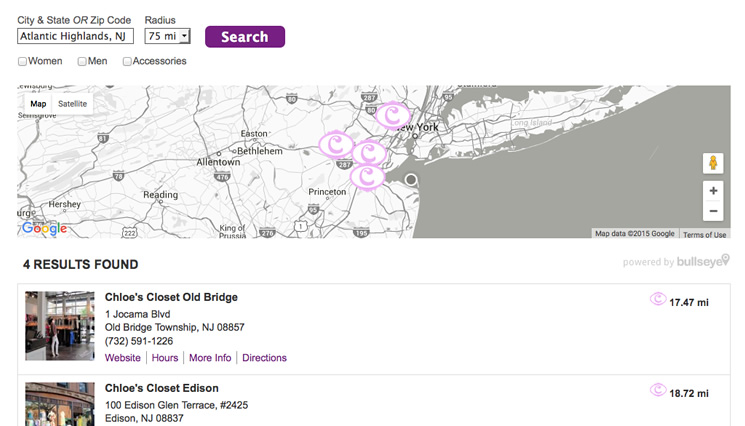Click the powered by bullseye link
Screen dimensions: 745x426
pyautogui.click(x=676, y=261)
